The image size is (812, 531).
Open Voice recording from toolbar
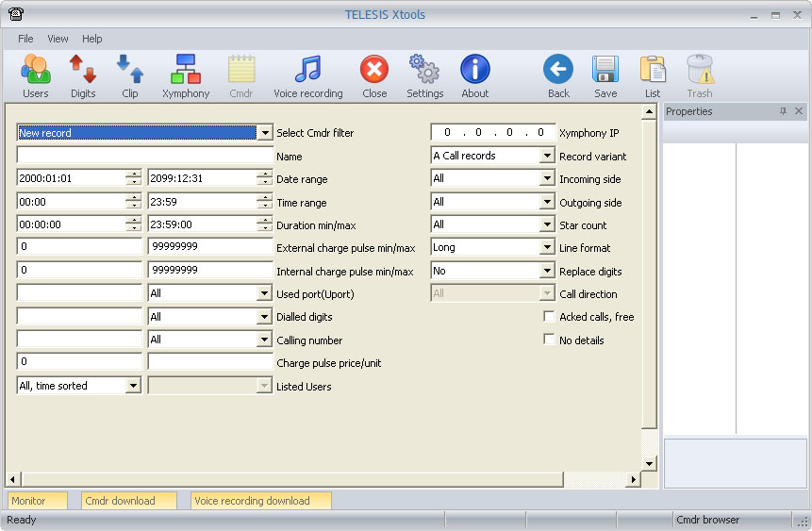click(x=307, y=75)
